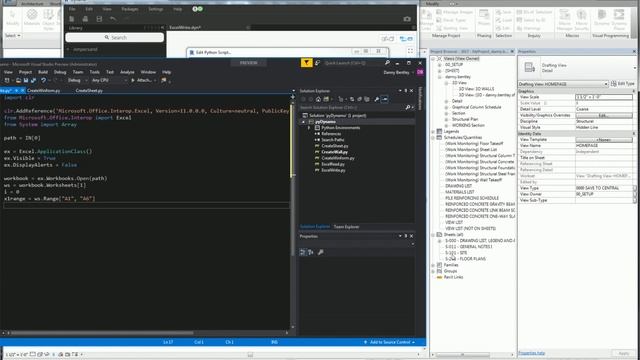Click the Categorized icon in VS Properties panel
Image resolution: width=640 pixels, height=360 pixels.
click(x=302, y=252)
